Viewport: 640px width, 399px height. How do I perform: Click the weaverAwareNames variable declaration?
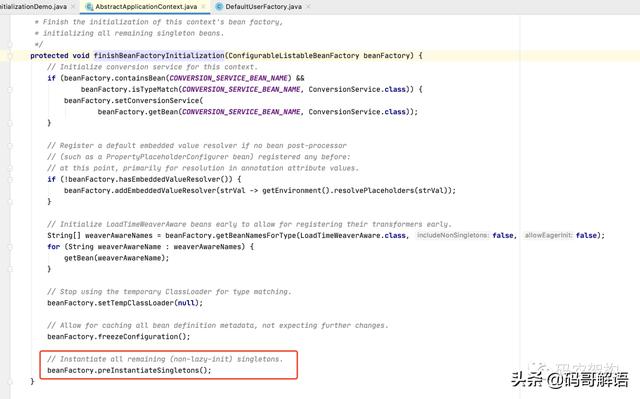(x=118, y=235)
